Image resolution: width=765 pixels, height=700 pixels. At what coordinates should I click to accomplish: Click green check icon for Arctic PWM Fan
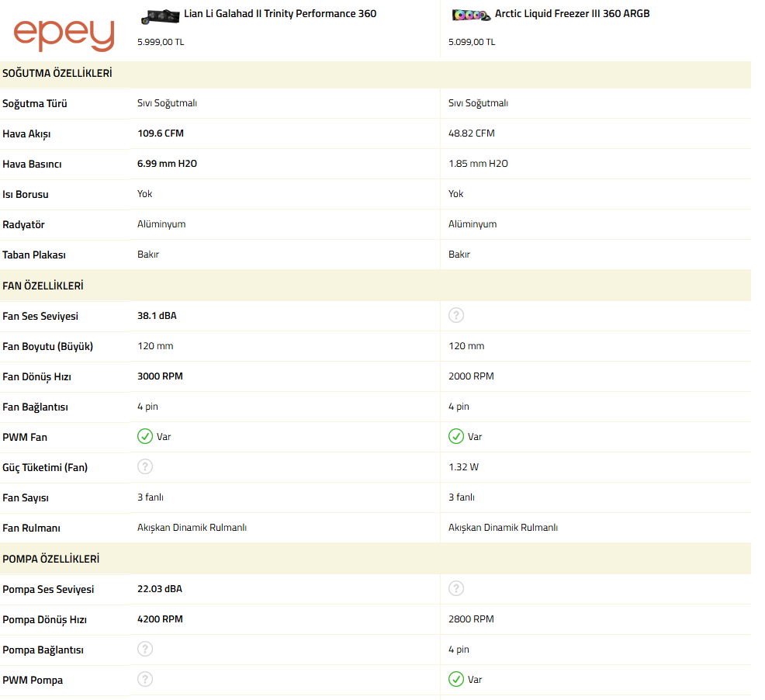pyautogui.click(x=456, y=436)
